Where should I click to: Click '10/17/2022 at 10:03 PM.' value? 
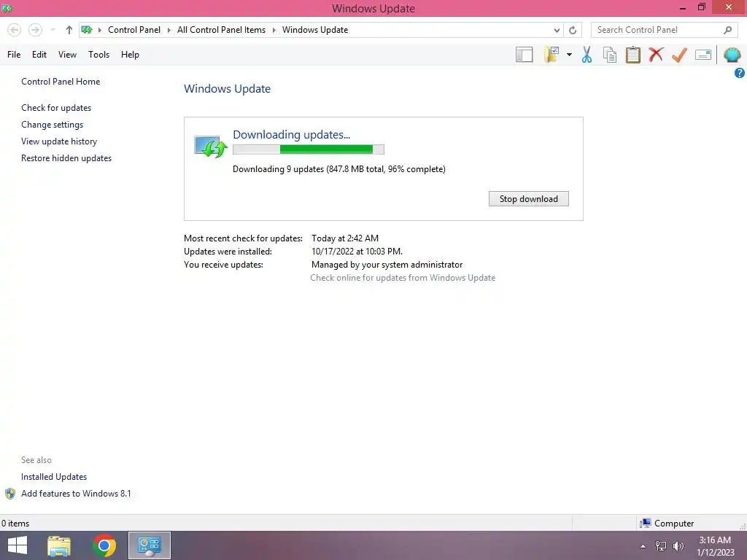[357, 252]
